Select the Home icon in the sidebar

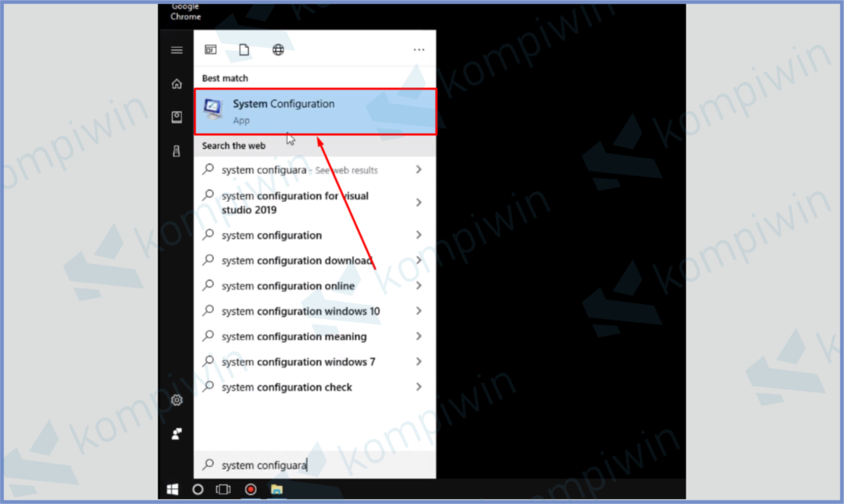pyautogui.click(x=176, y=83)
